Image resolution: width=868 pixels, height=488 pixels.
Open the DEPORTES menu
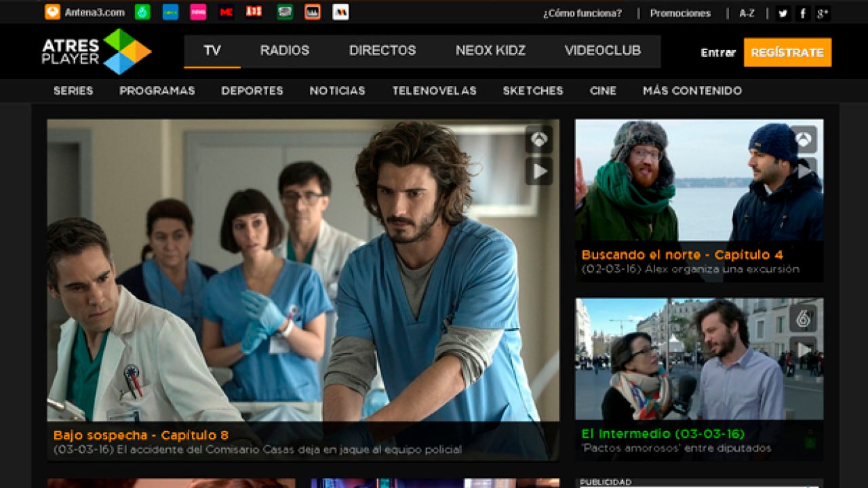point(252,91)
